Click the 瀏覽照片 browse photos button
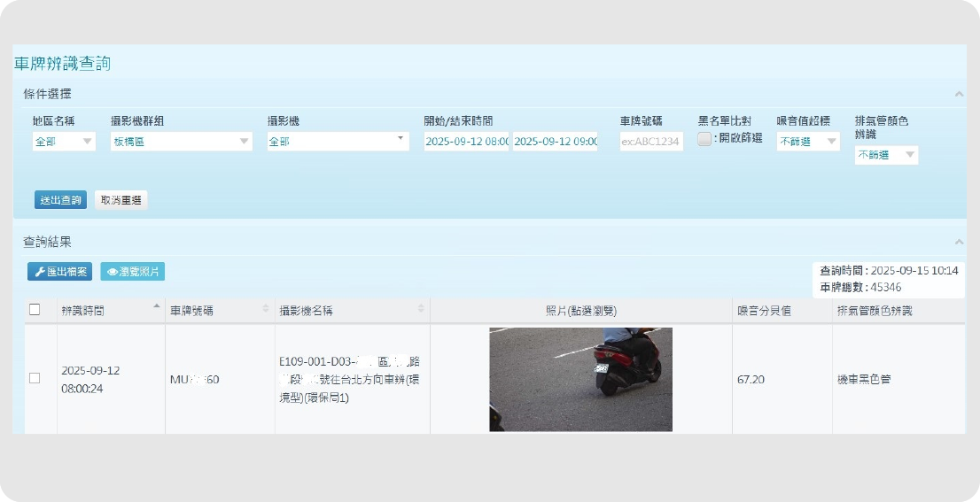The height and width of the screenshot is (502, 980). pyautogui.click(x=132, y=272)
